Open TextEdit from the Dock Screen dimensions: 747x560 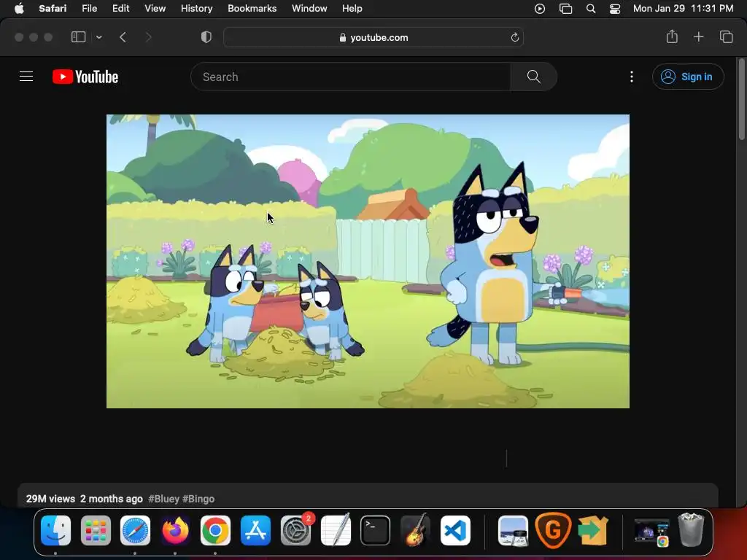coord(336,530)
